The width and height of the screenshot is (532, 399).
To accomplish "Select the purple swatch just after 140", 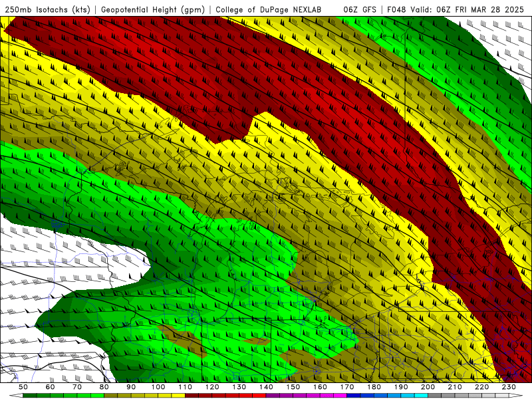I will pos(273,396).
